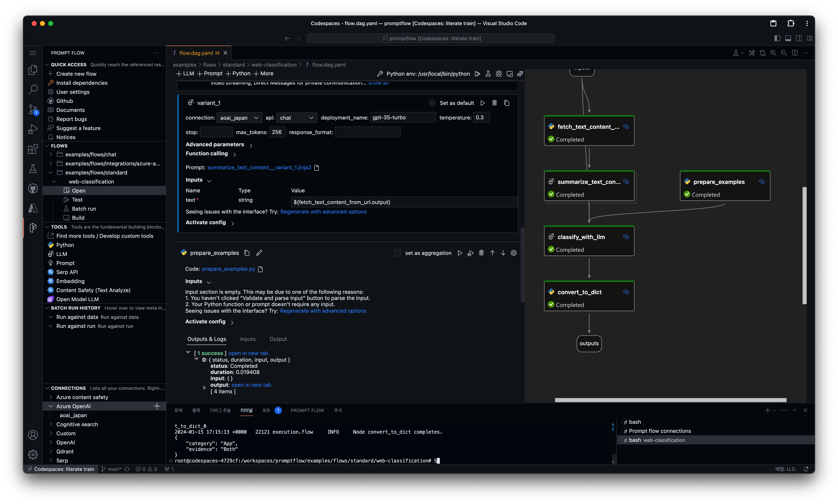Viewport: 838px width, 504px height.
Task: Run variant_1 with its play icon
Action: coord(483,103)
